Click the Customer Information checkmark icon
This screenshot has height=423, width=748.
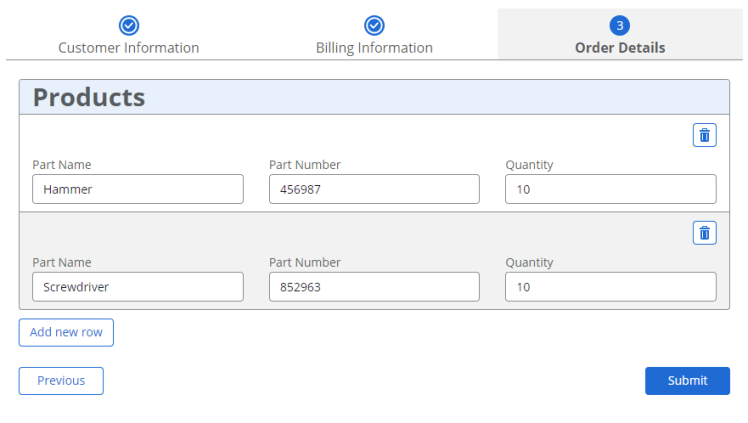point(128,26)
